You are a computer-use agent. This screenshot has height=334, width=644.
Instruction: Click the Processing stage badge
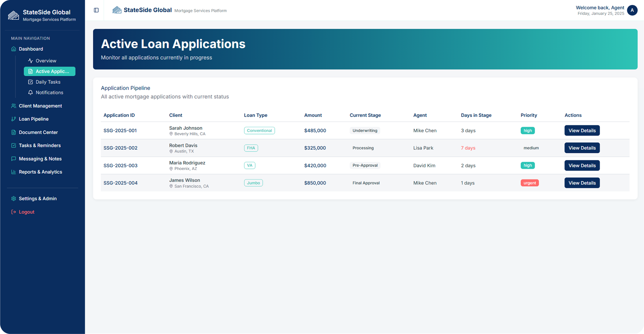pos(363,148)
